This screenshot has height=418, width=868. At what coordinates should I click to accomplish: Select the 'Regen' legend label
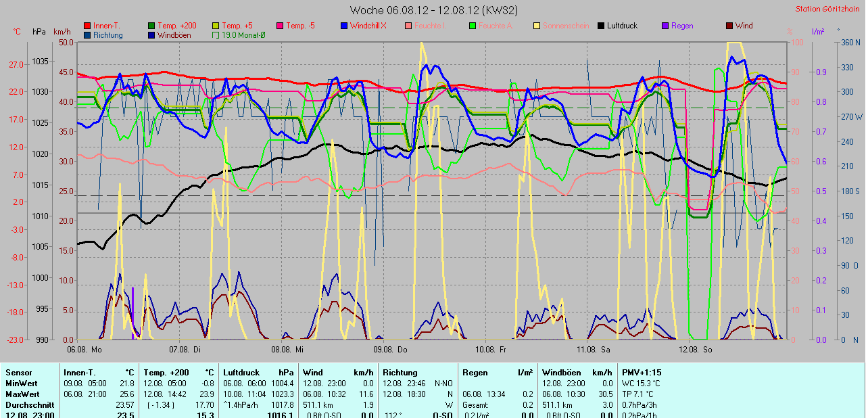point(682,26)
